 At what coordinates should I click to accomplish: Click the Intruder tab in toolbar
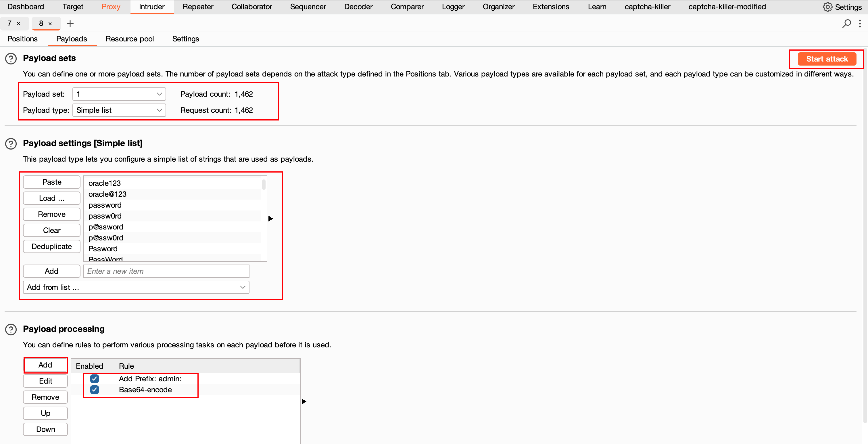[151, 7]
